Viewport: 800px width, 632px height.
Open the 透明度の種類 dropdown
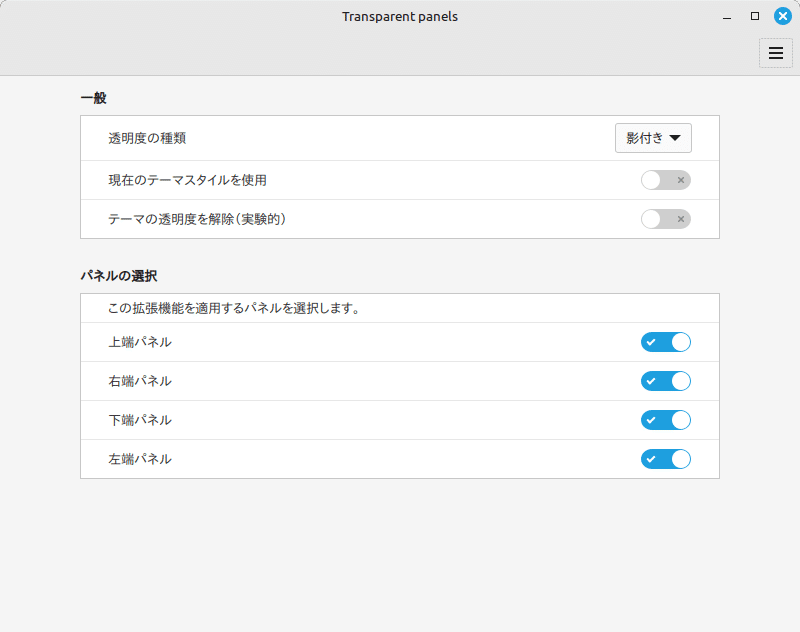click(653, 138)
